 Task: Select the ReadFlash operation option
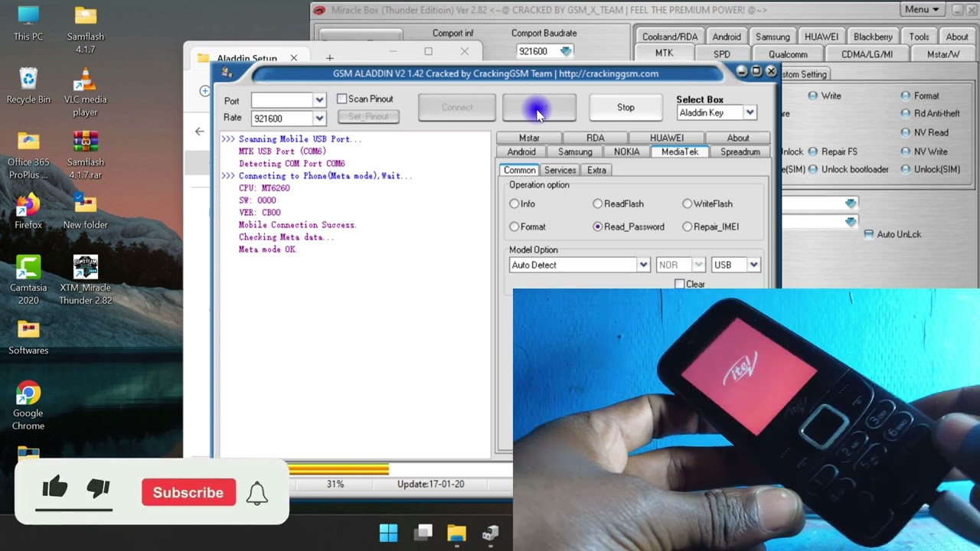point(598,204)
